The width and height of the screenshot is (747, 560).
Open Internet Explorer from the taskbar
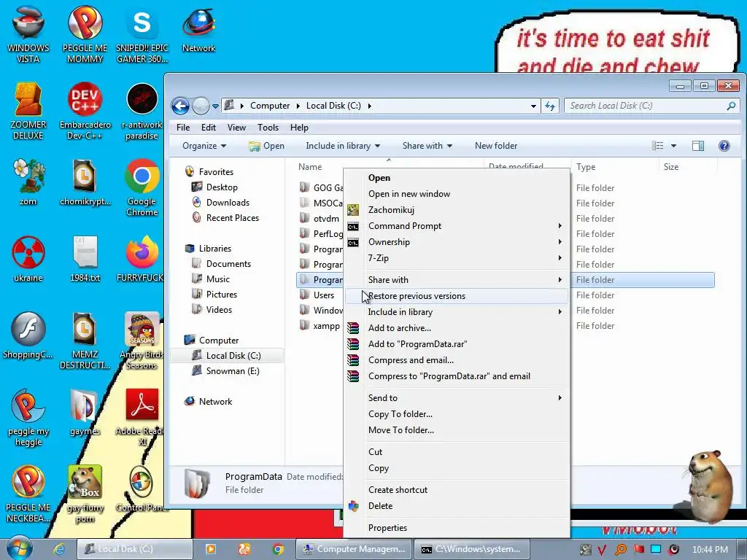click(x=59, y=549)
